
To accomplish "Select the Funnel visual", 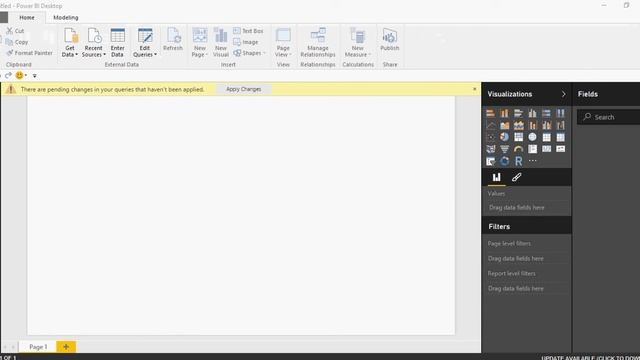I will [504, 149].
